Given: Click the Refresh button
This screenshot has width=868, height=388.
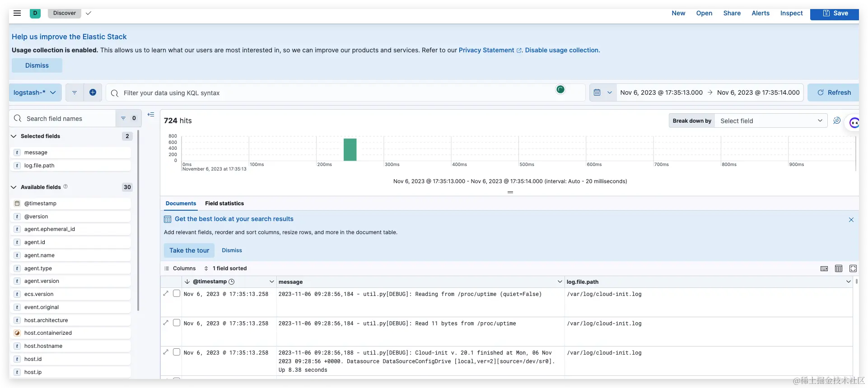Looking at the screenshot, I should (x=834, y=92).
